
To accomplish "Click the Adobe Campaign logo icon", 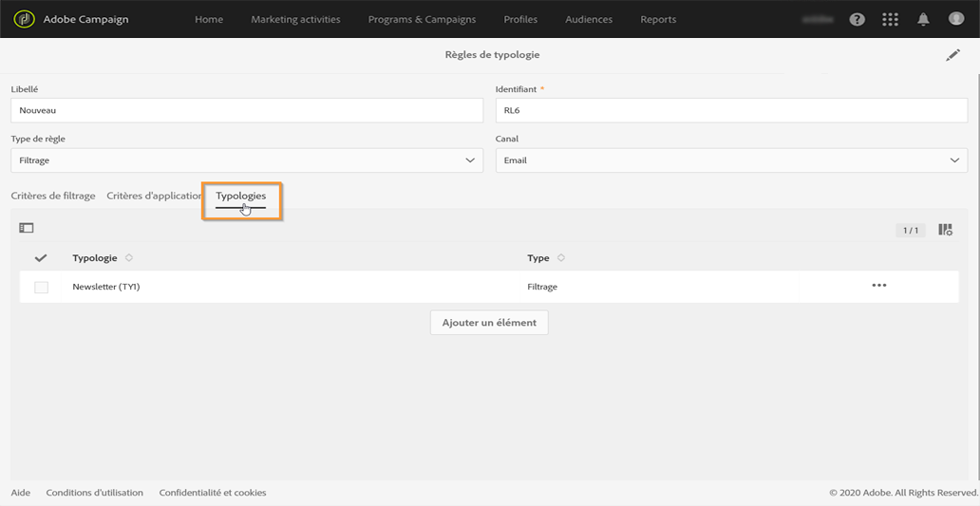I will (24, 19).
